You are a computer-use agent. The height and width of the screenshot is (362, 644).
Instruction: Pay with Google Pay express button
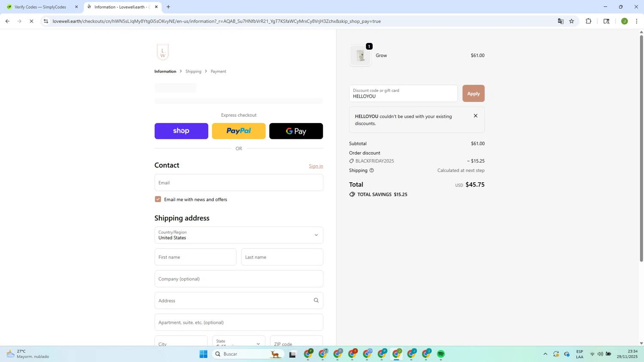[x=296, y=131]
